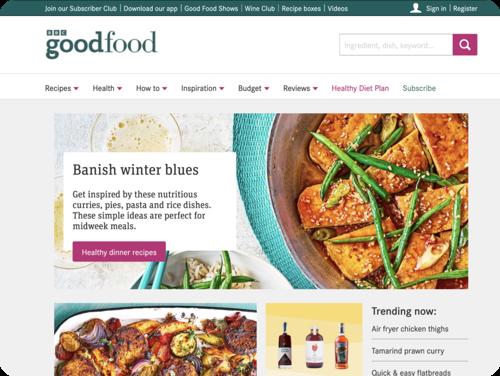Screen dimensions: 500x376
Task: Open trending Air fryer chicken thighs
Action: click(x=410, y=329)
